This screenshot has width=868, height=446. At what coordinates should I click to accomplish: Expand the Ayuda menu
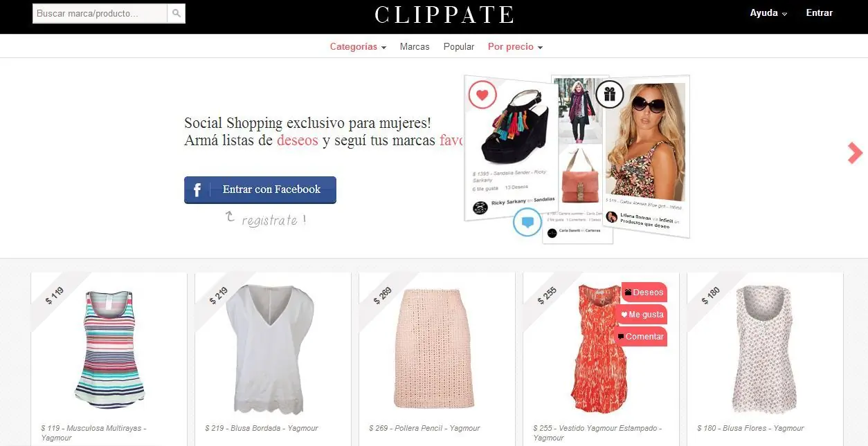[769, 13]
